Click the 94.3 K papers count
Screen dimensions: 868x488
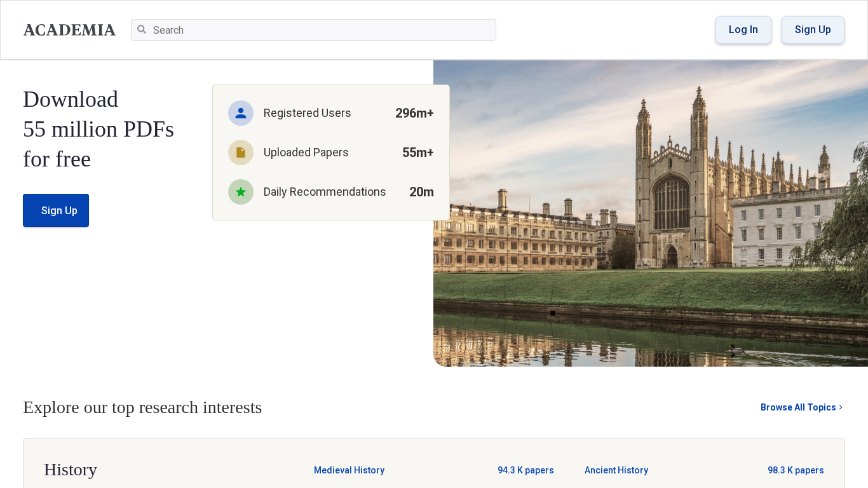point(526,470)
